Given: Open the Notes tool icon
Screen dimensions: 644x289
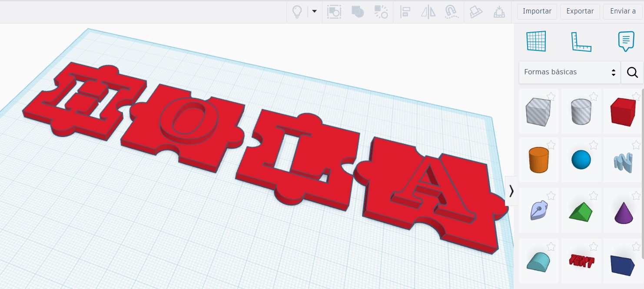Looking at the screenshot, I should point(626,41).
